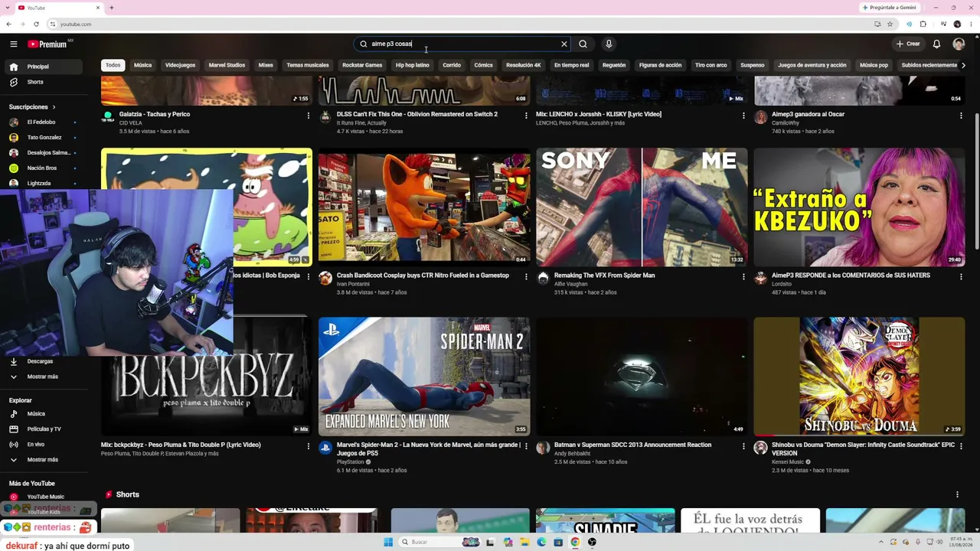The image size is (980, 551).
Task: Open options for Batman v Superman video
Action: 743,446
